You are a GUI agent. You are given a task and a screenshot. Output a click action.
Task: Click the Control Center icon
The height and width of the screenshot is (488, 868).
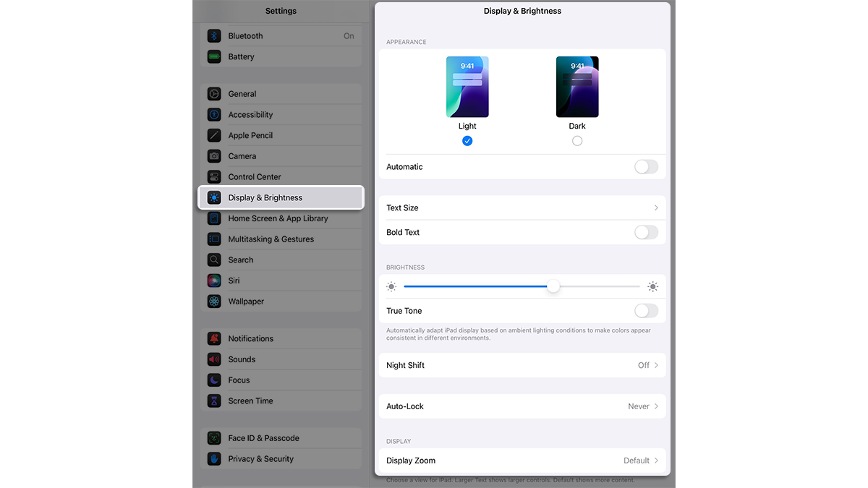pyautogui.click(x=214, y=176)
